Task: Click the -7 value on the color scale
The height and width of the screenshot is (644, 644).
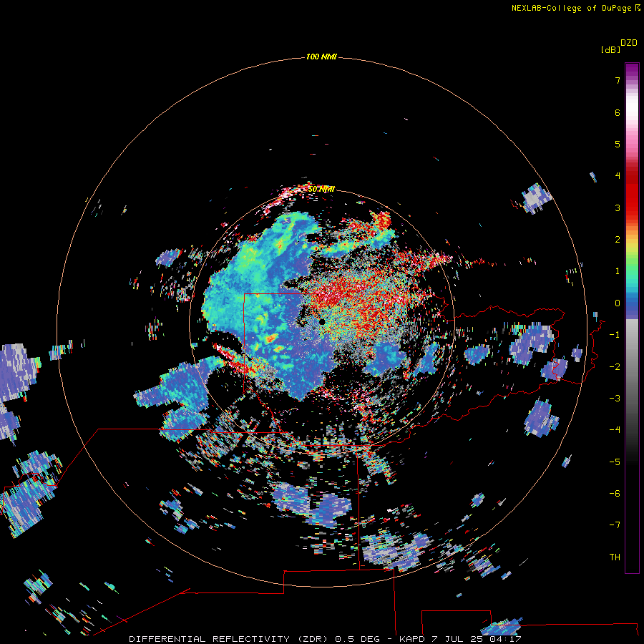Action: [615, 525]
